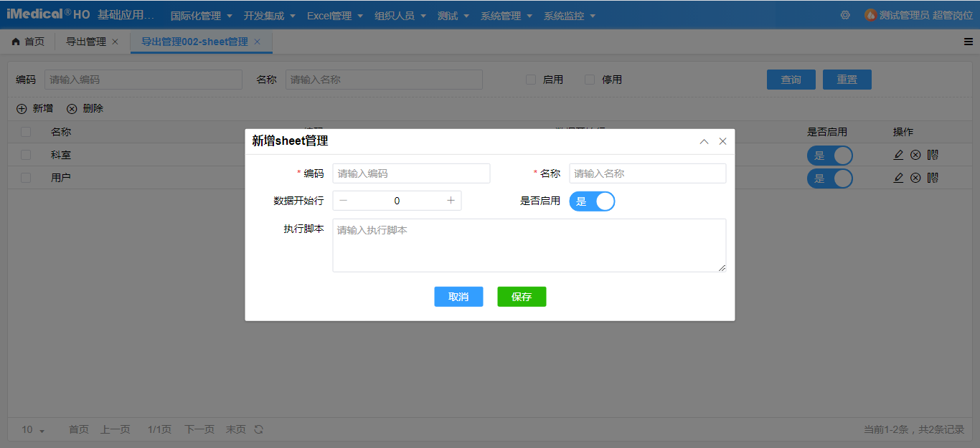The width and height of the screenshot is (980, 448).
Task: Open the settings gear in the top bar
Action: (x=845, y=14)
